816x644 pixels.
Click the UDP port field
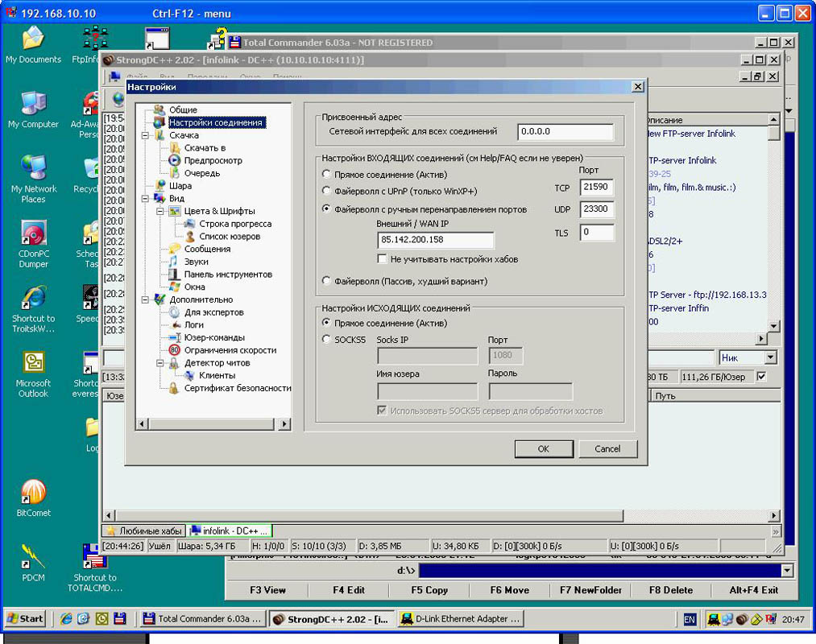[597, 209]
